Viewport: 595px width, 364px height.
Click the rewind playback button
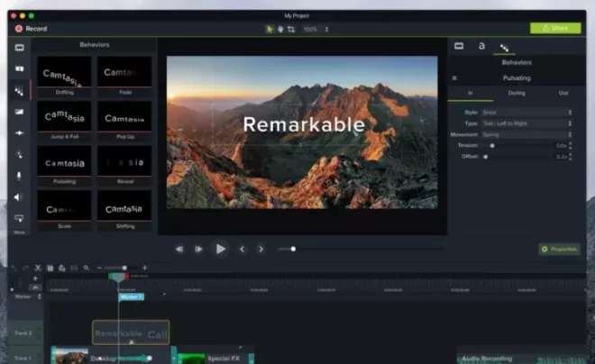[179, 249]
